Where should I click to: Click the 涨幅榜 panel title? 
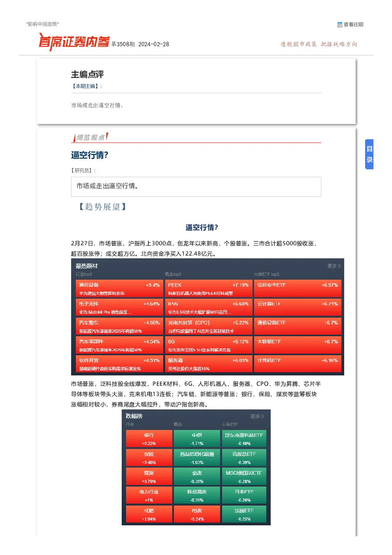[134, 416]
